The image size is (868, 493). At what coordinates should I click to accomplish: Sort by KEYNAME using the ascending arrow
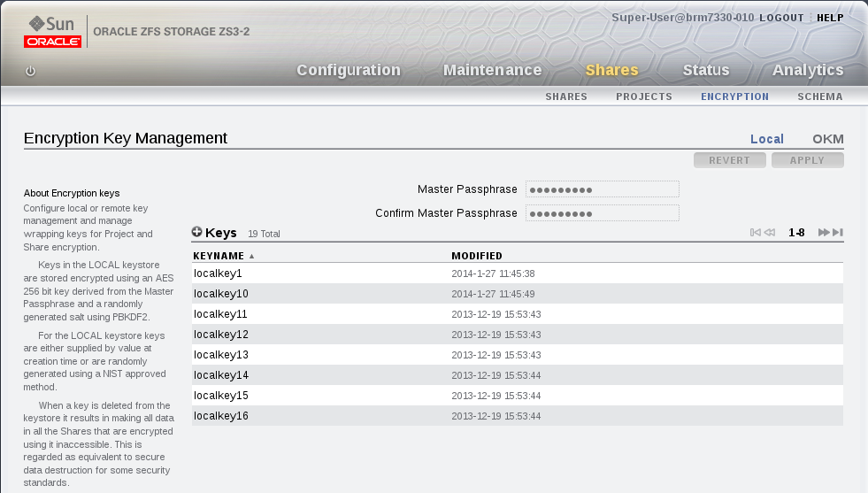click(252, 256)
